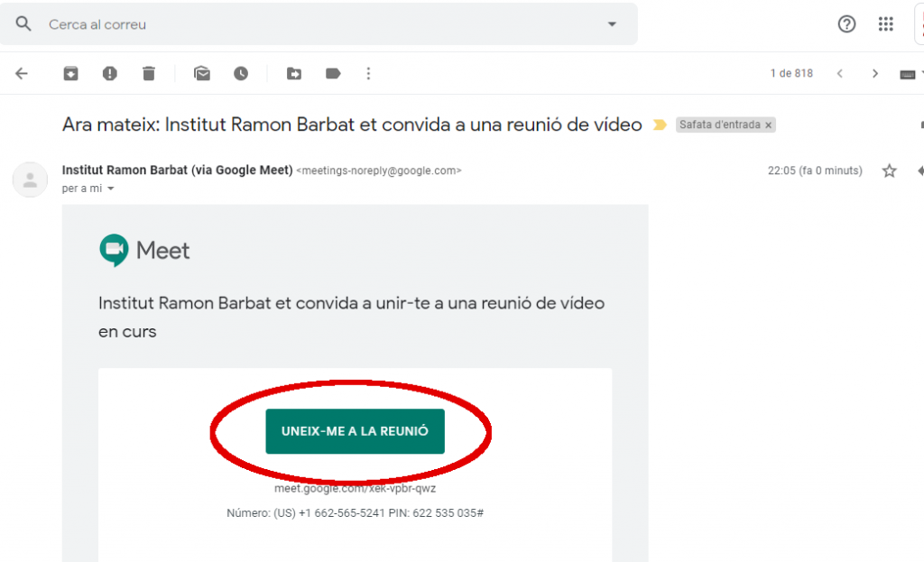Image resolution: width=924 pixels, height=562 pixels.
Task: Click UNEIX-ME A LA REUNIÓ button
Action: click(355, 431)
